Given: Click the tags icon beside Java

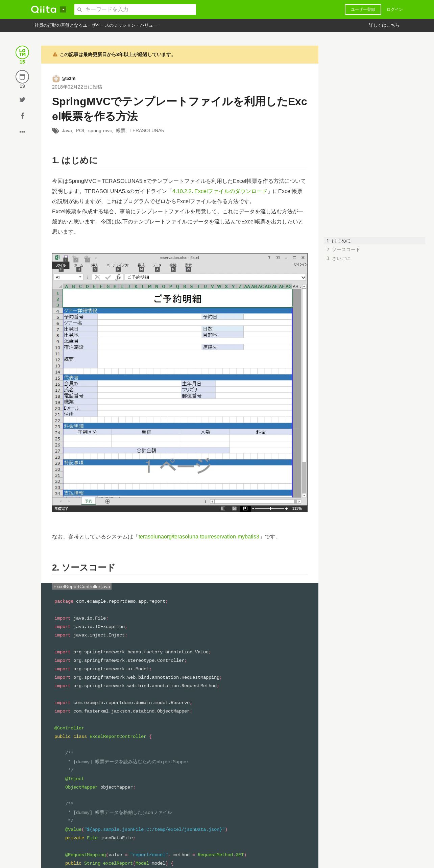Looking at the screenshot, I should point(55,131).
